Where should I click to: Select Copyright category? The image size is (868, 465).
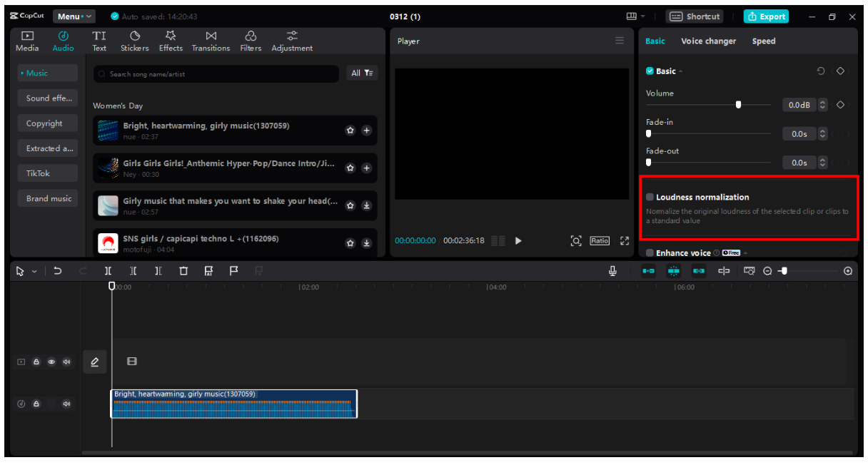pos(48,123)
